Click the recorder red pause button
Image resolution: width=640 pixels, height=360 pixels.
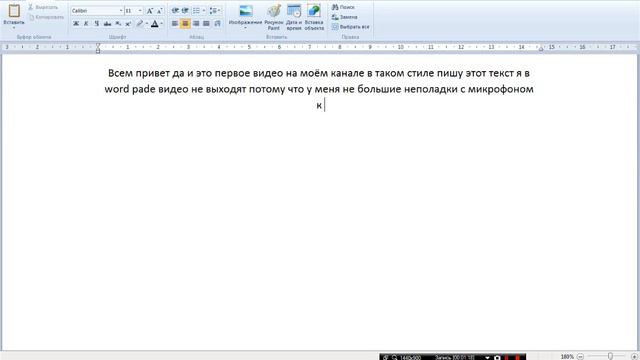(x=507, y=358)
